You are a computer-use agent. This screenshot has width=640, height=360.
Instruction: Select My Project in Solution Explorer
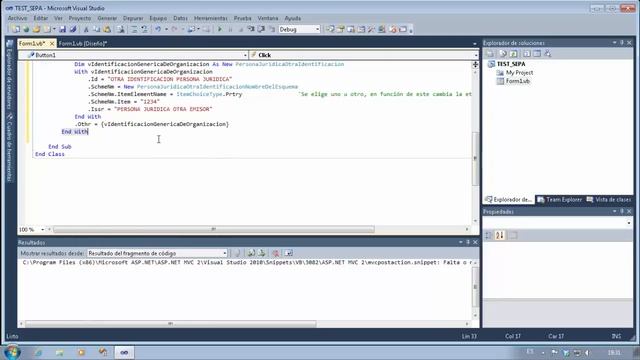[519, 73]
